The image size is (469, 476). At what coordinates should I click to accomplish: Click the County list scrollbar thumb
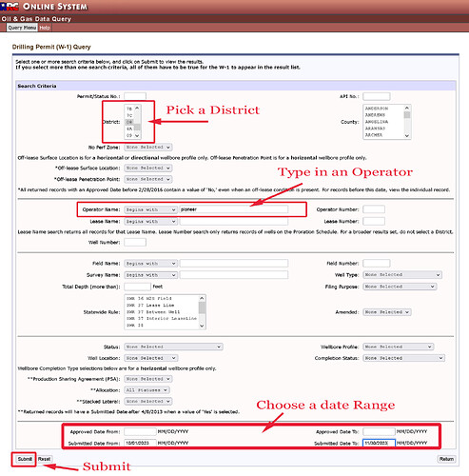[x=407, y=115]
